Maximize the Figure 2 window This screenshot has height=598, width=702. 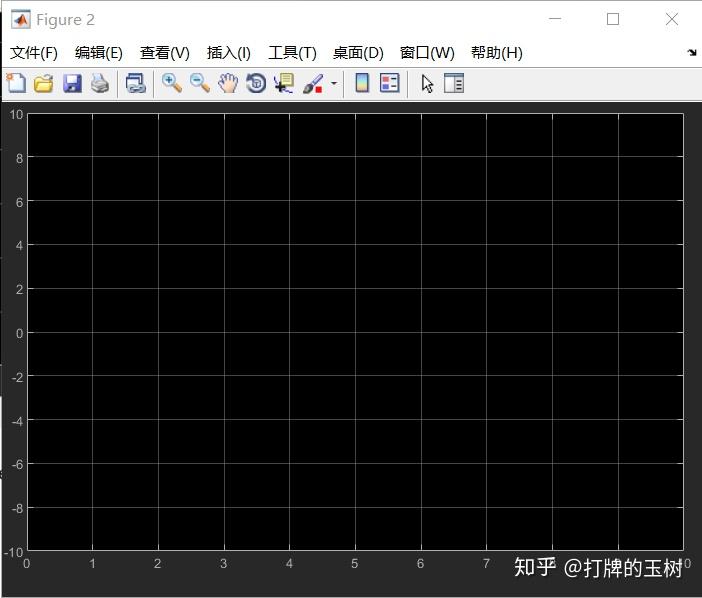613,19
